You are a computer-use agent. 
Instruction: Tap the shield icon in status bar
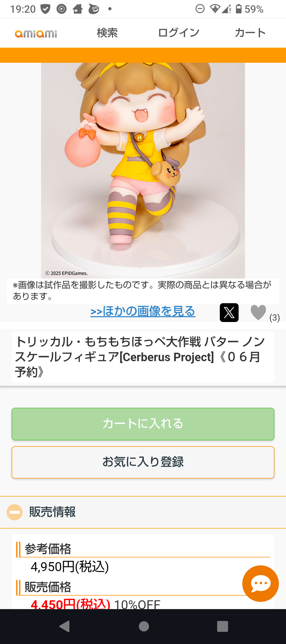click(x=45, y=9)
